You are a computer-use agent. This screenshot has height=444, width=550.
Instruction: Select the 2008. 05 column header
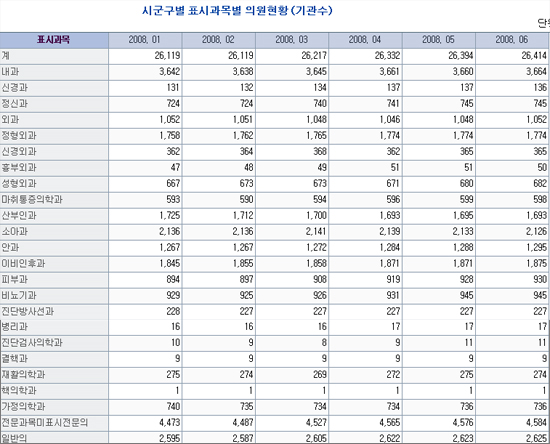(439, 40)
